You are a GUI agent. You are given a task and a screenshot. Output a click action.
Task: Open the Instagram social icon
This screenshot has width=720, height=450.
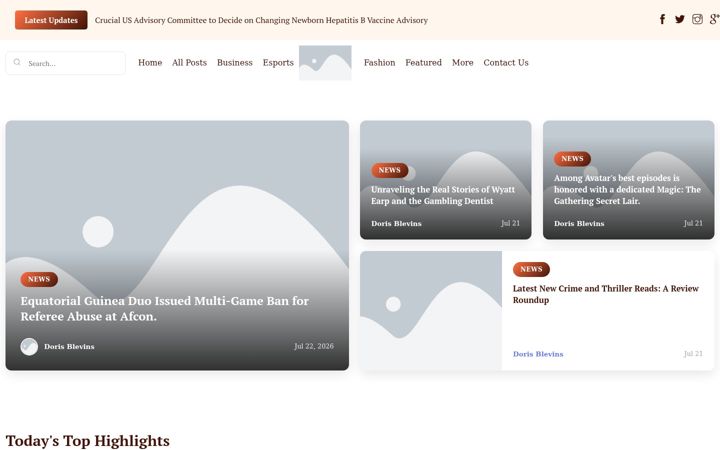click(697, 19)
